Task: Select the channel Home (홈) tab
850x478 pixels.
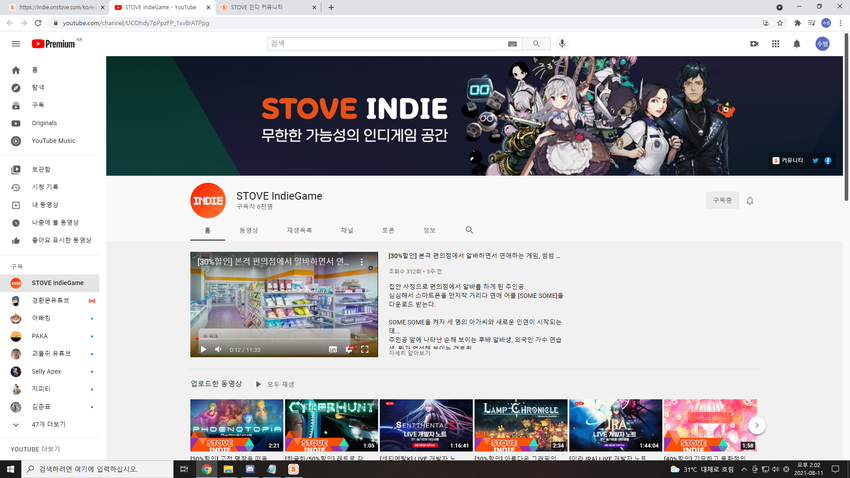Action: (208, 230)
